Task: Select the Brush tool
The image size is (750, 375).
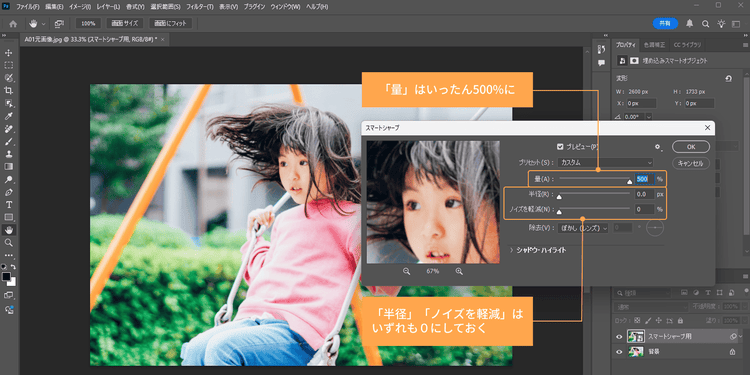Action: [x=9, y=142]
